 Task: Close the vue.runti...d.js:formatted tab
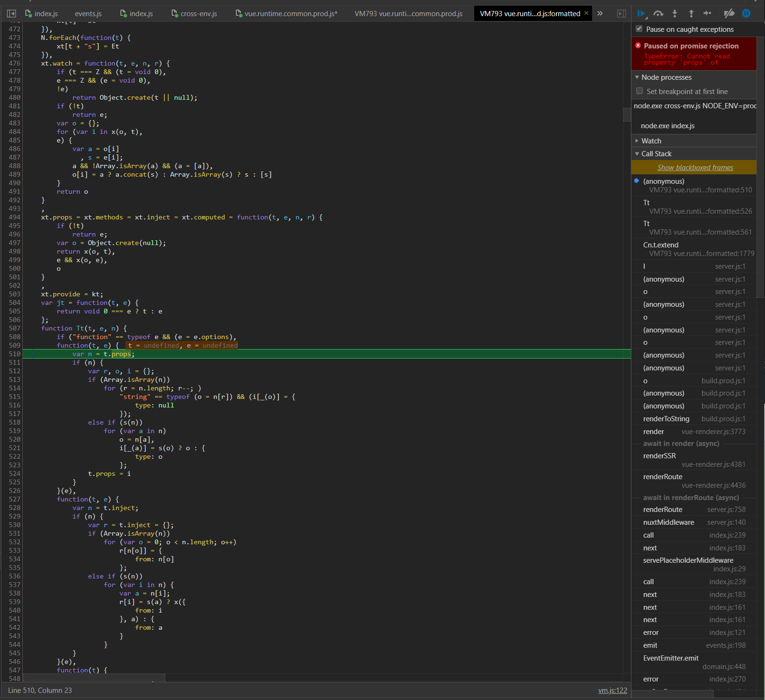coord(586,13)
